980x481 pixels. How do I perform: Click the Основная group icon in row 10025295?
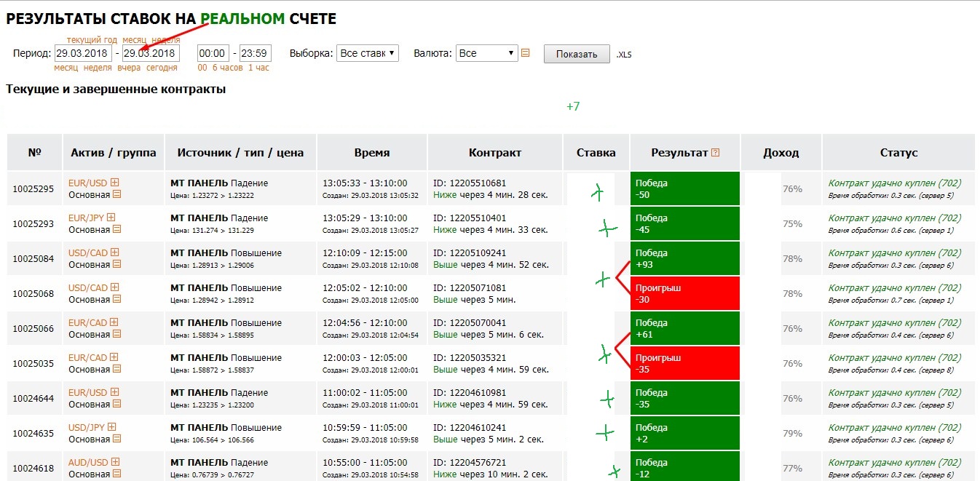coord(117,195)
